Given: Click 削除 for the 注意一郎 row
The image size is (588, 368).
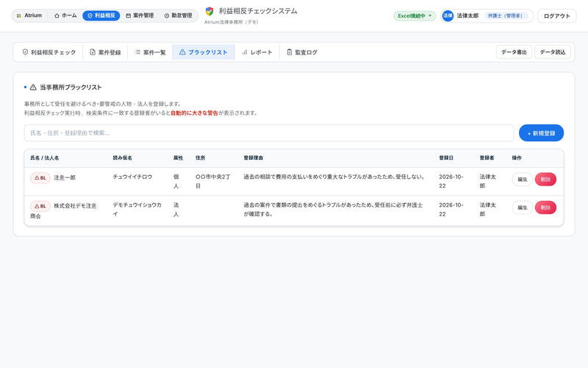Looking at the screenshot, I should 545,180.
